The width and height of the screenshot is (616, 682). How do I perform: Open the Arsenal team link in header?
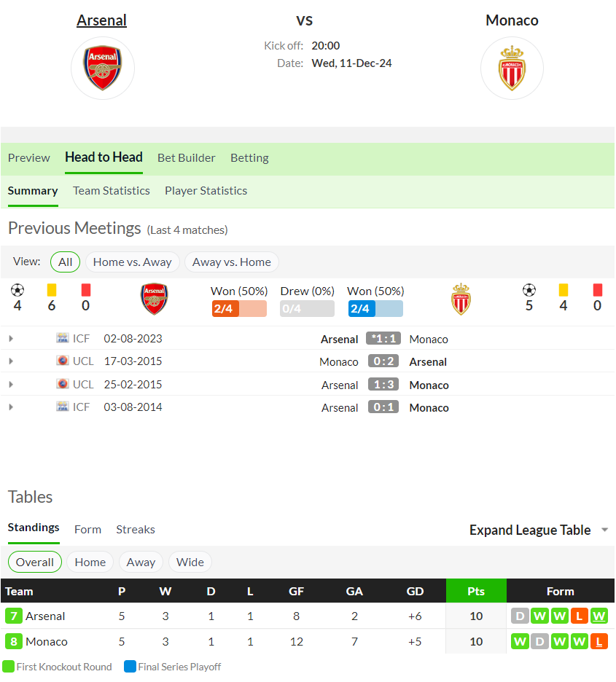pyautogui.click(x=102, y=20)
